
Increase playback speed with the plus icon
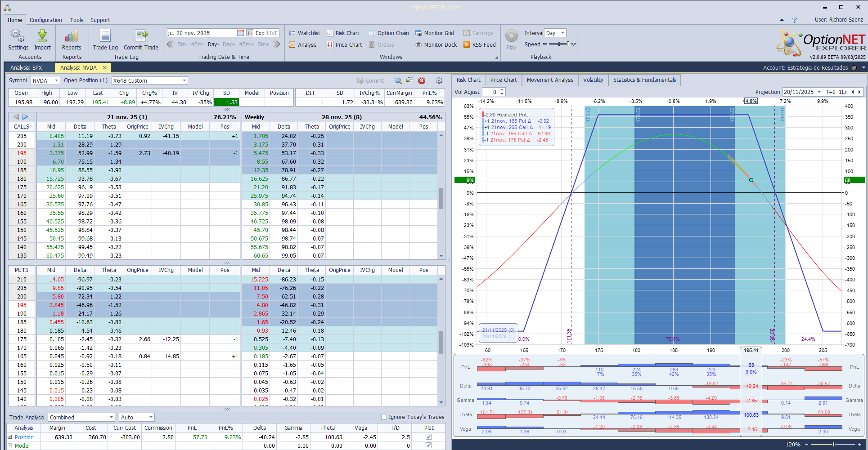(x=574, y=44)
